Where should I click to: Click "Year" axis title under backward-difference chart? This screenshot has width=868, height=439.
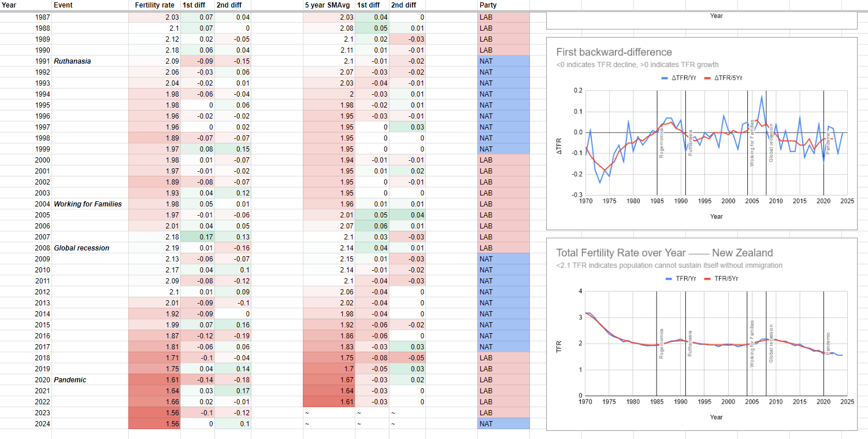(716, 216)
